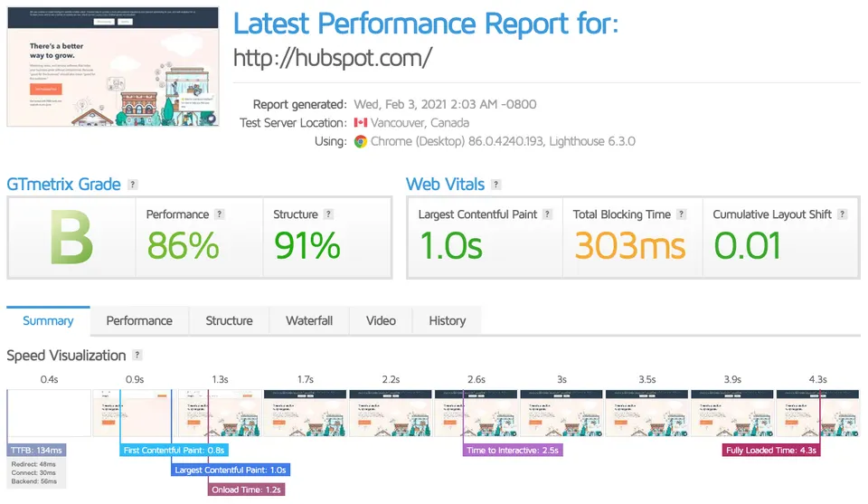Click Fully Loaded Time 4.3s marker
This screenshot has height=504, width=868.
[771, 451]
